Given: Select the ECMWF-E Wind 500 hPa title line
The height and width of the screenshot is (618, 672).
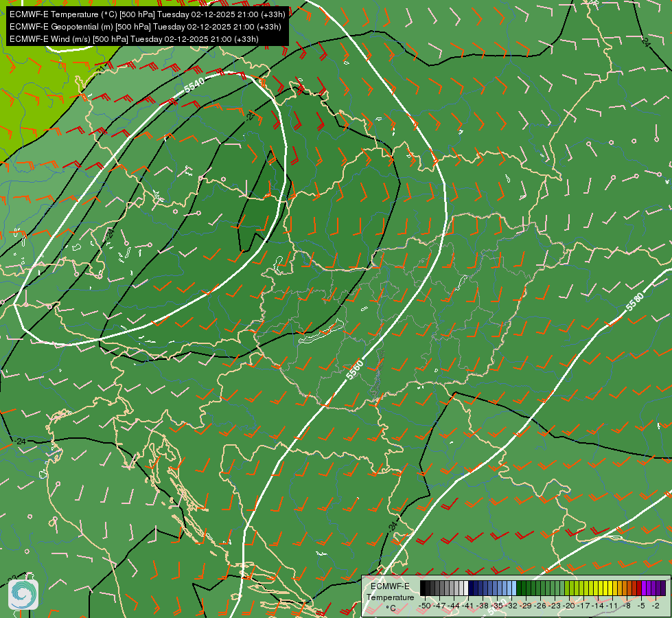Looking at the screenshot, I should click(134, 39).
